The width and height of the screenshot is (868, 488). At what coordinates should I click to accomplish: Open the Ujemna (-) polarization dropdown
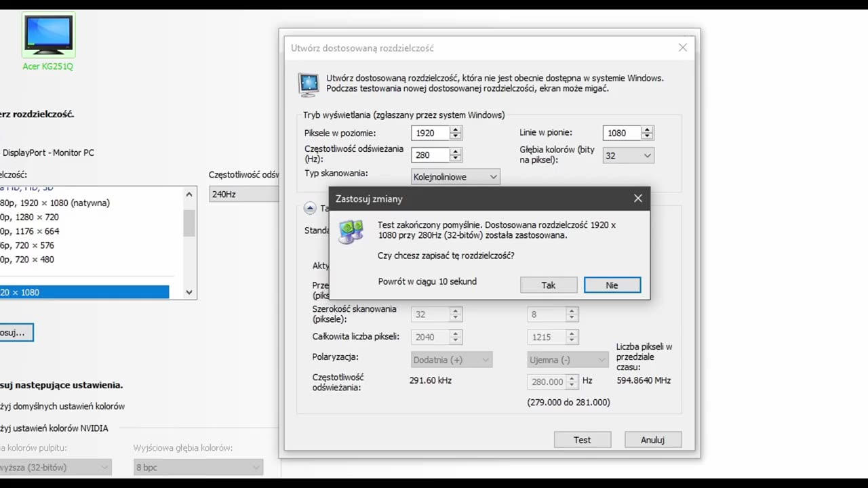coord(568,360)
